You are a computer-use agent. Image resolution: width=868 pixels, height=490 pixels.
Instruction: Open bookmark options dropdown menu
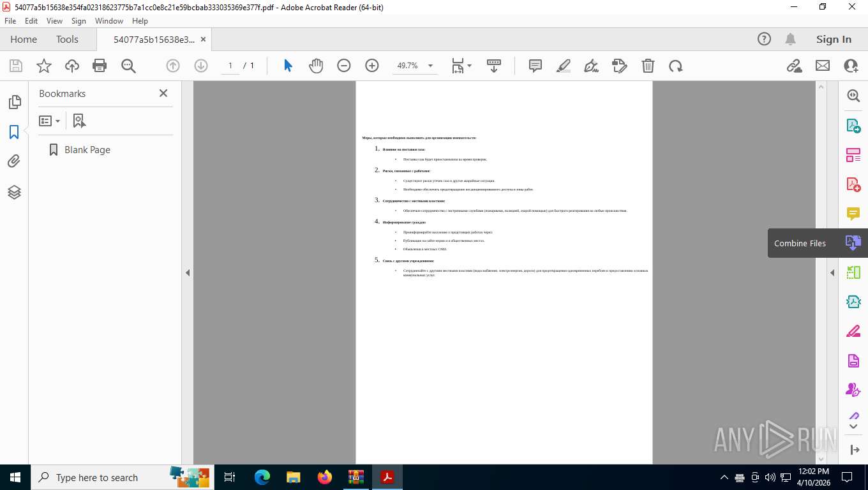(x=50, y=121)
